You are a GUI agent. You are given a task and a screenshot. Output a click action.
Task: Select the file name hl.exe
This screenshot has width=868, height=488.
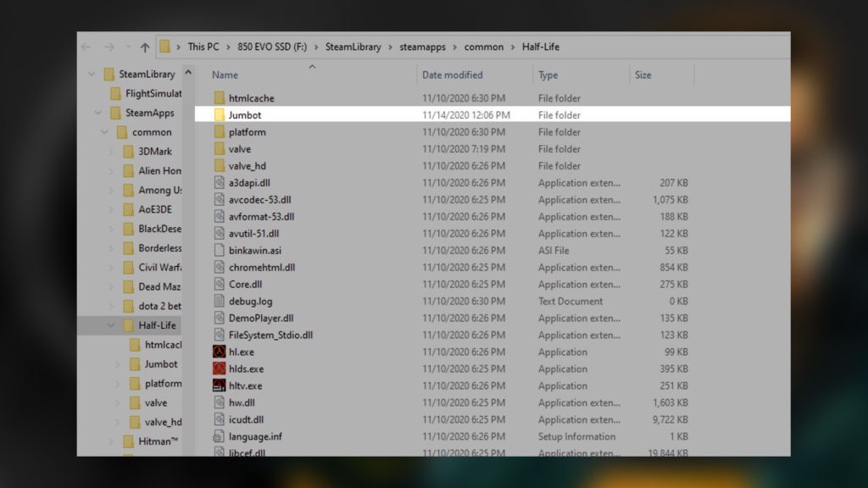[242, 352]
